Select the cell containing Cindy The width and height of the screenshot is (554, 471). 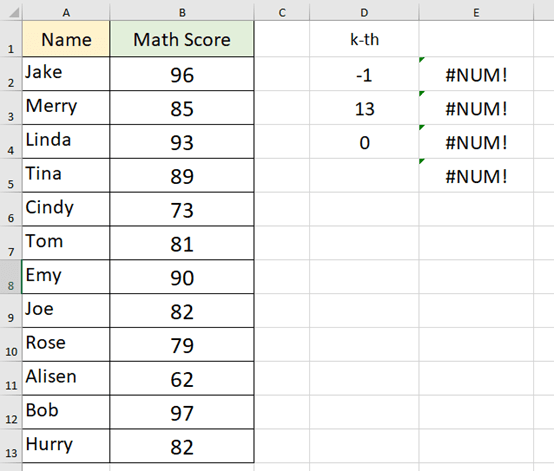[66, 209]
